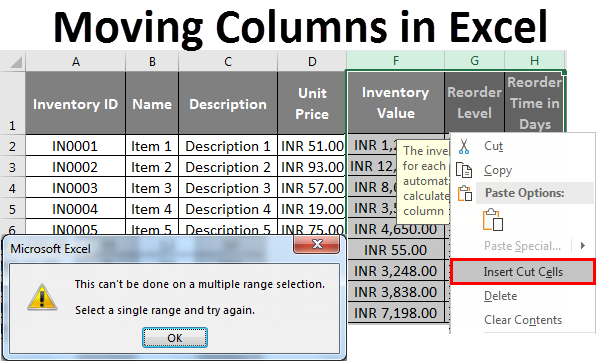Viewport: 598px width, 362px height.
Task: Click cell Description 1
Action: pos(228,145)
